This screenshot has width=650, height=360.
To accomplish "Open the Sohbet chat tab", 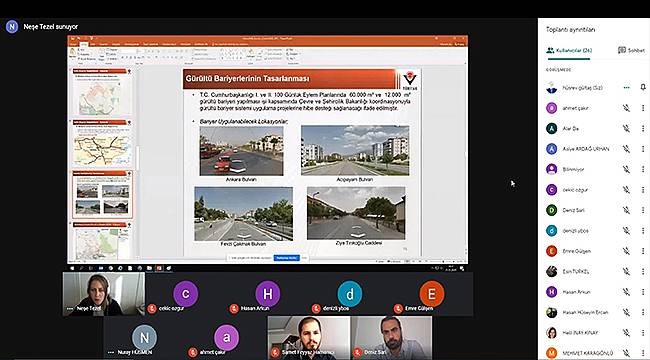I will (631, 50).
